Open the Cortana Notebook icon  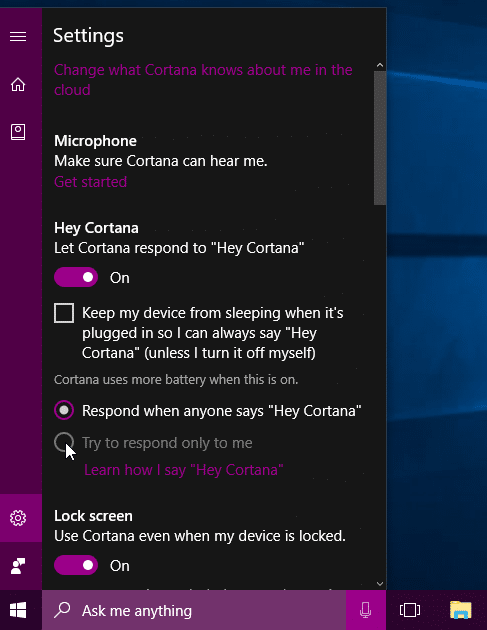click(18, 132)
